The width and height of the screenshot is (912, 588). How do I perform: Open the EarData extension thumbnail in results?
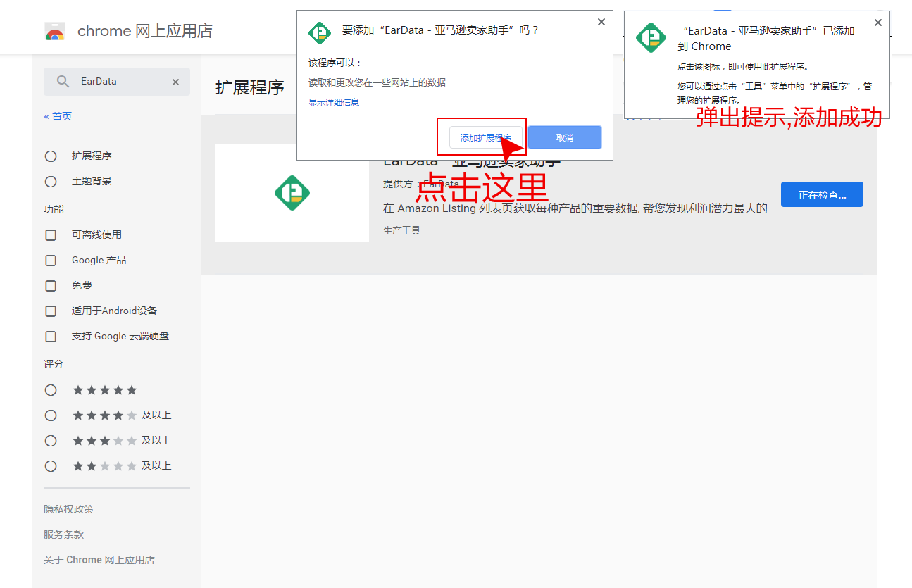pyautogui.click(x=292, y=193)
